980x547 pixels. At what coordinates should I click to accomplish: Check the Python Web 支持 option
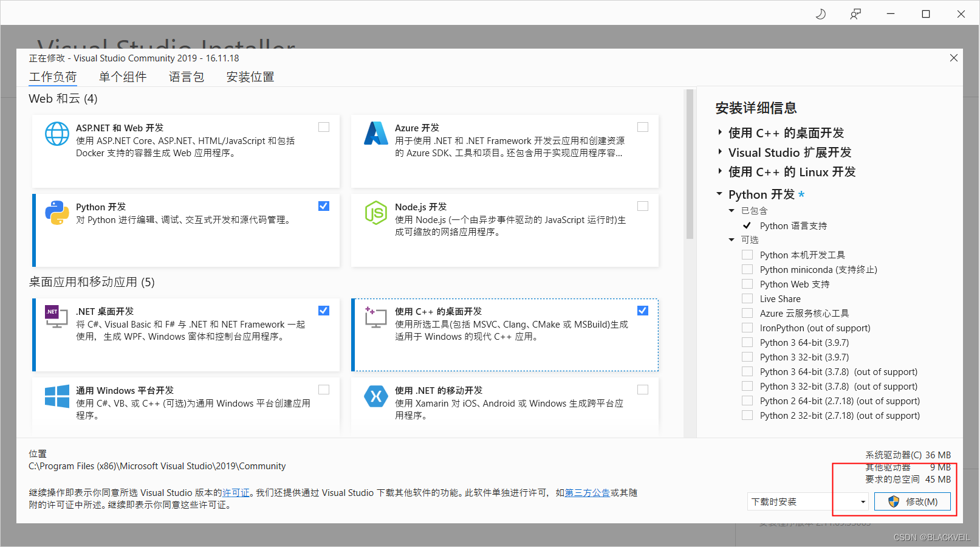pos(747,284)
